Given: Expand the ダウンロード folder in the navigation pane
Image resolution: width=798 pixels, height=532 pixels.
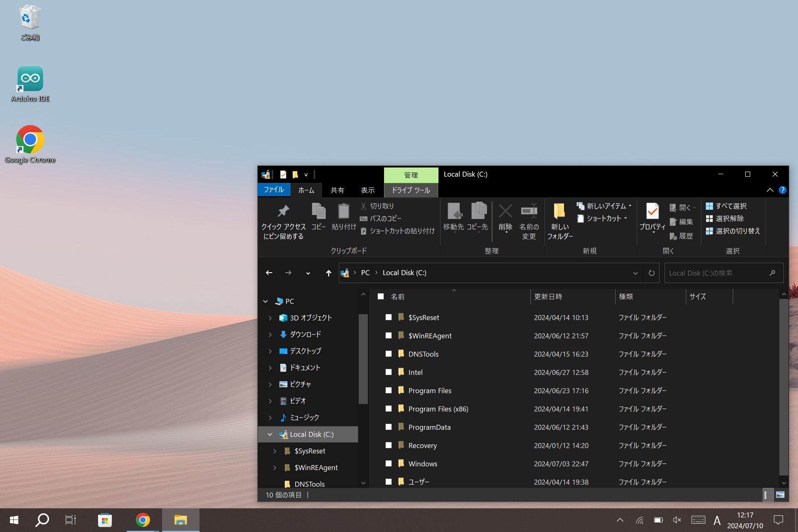Looking at the screenshot, I should [x=270, y=335].
